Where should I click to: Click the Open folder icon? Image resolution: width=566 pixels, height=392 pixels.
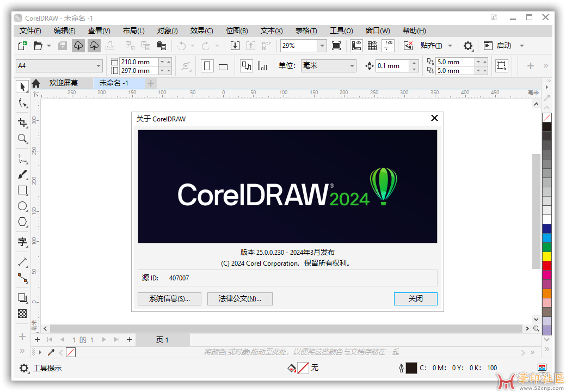click(x=38, y=46)
